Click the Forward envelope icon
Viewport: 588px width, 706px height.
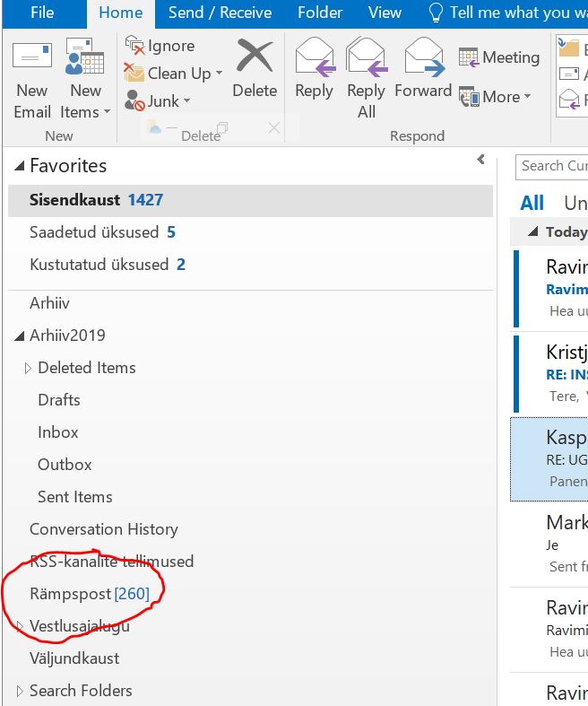(x=424, y=57)
